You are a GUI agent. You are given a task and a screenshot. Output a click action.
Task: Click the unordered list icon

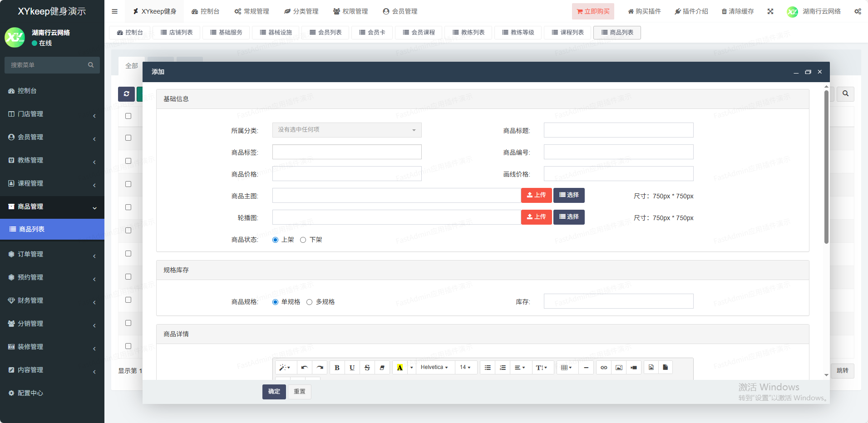click(x=488, y=368)
